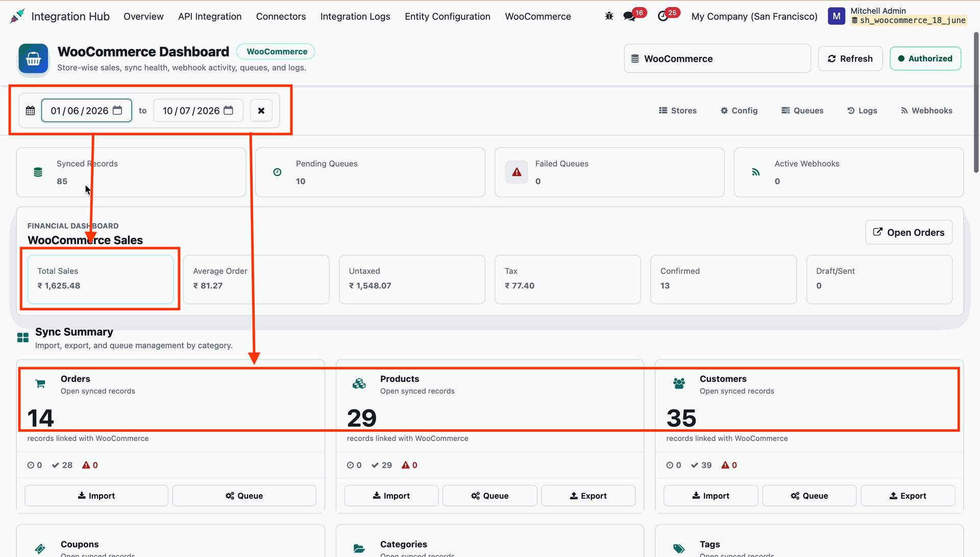Export Products to WooCommerce
This screenshot has height=557, width=980.
(589, 496)
